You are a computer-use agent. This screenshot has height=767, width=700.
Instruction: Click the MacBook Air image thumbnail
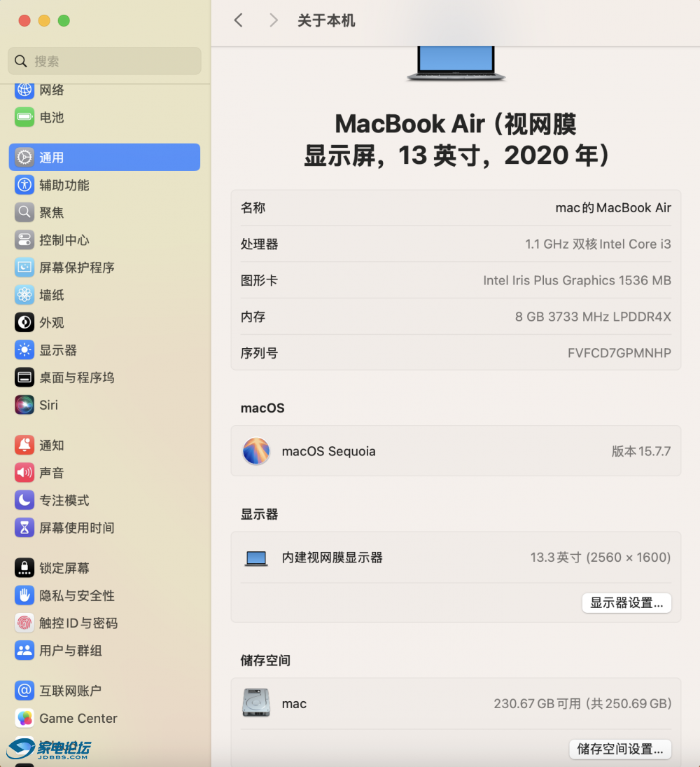(x=456, y=64)
